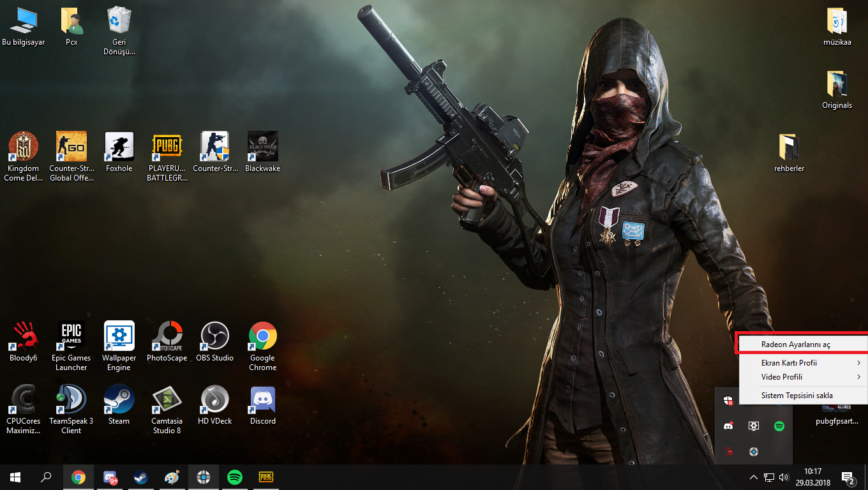Choose Sistem Tepsisini sakla in the menu
This screenshot has height=490, width=868.
pos(803,396)
